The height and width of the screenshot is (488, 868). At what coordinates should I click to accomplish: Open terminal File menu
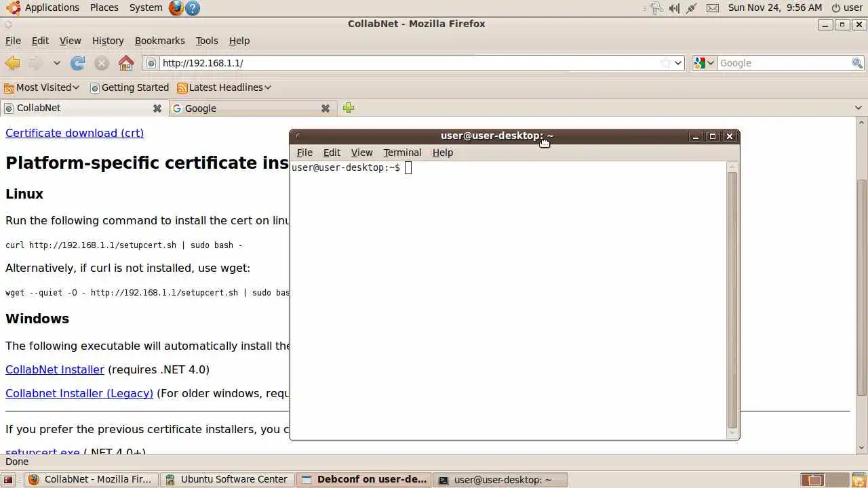coord(304,152)
